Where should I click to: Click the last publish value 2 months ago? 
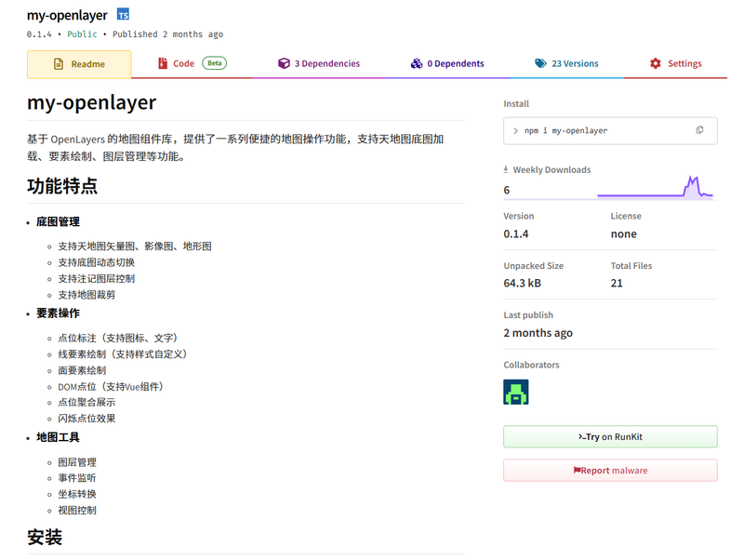point(538,333)
